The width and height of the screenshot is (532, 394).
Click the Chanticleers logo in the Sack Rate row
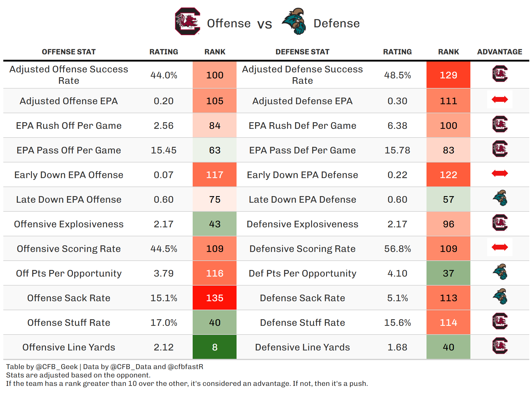[500, 297]
